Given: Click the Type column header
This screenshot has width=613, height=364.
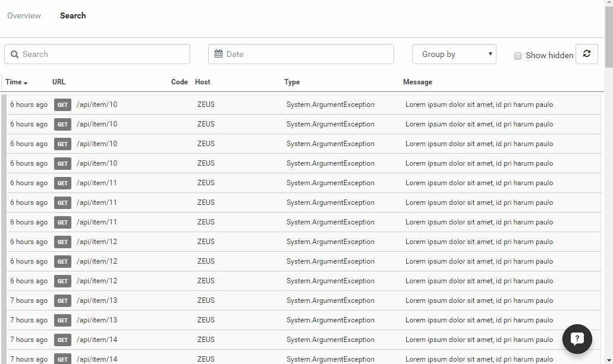Looking at the screenshot, I should coord(292,82).
